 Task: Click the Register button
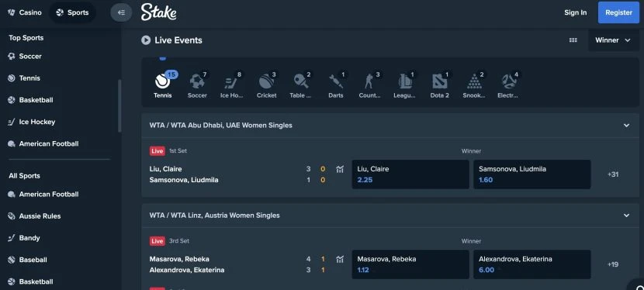pyautogui.click(x=618, y=12)
